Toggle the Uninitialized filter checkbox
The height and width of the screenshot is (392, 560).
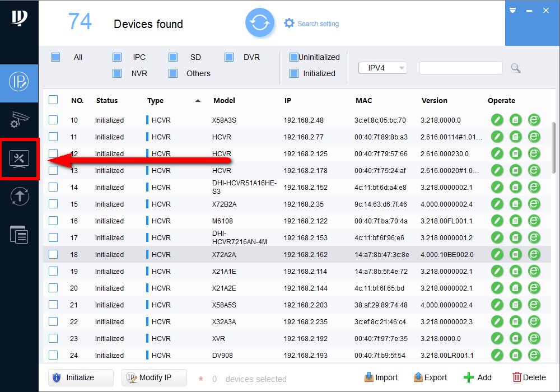pyautogui.click(x=294, y=57)
